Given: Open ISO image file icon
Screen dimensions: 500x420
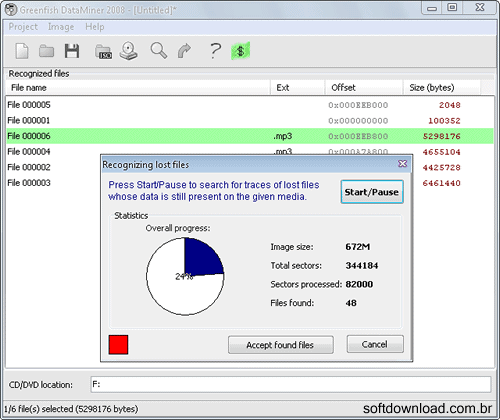Looking at the screenshot, I should 104,52.
